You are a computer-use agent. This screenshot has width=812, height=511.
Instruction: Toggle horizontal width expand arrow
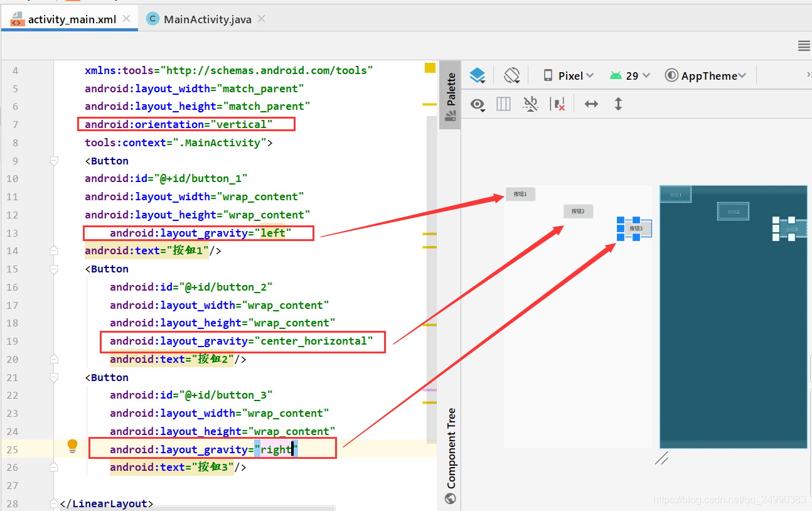(x=591, y=104)
